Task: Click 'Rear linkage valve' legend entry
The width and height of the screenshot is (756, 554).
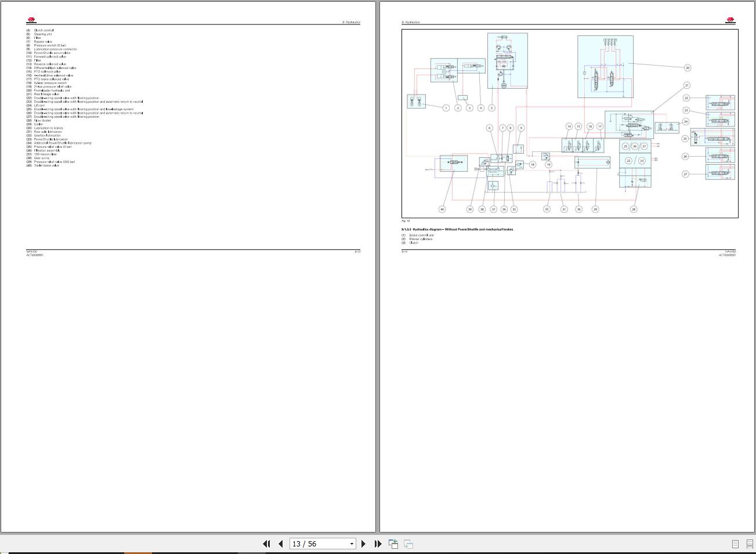Action: [46, 94]
